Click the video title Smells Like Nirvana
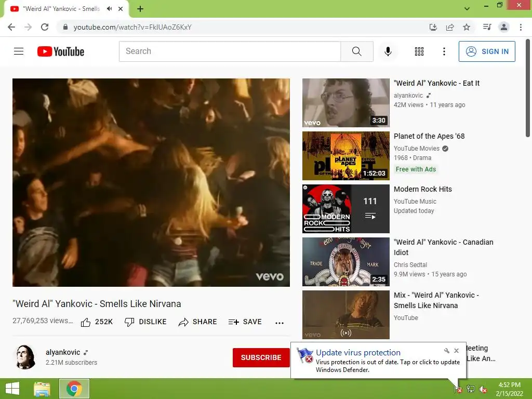 (x=97, y=303)
